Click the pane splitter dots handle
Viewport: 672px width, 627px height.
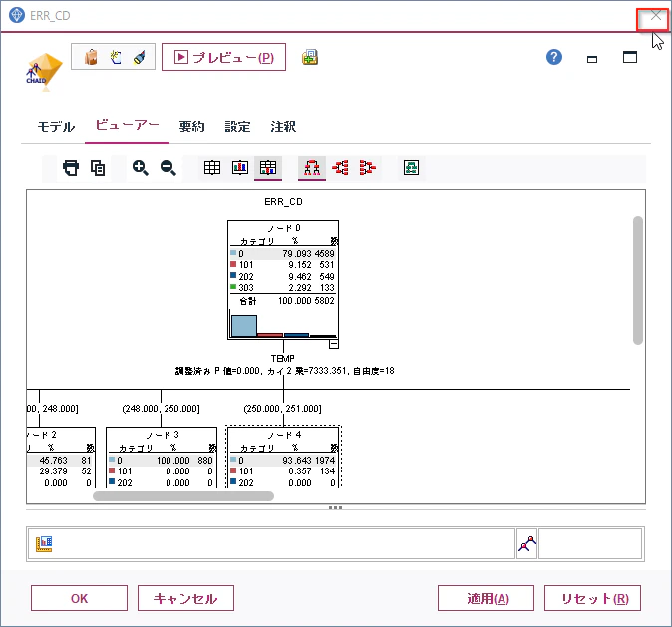point(335,507)
